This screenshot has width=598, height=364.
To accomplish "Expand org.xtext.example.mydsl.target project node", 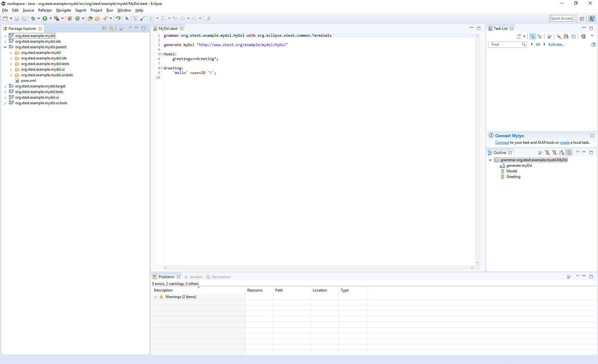I will pyautogui.click(x=5, y=86).
